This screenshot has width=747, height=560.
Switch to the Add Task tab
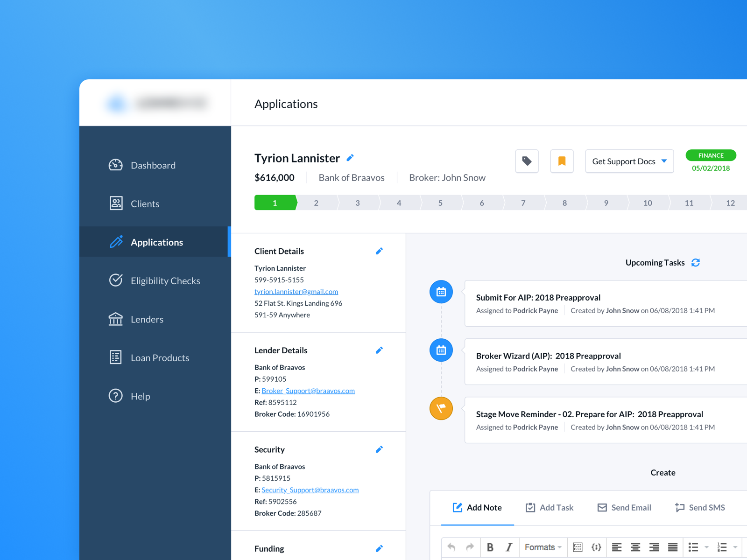tap(550, 507)
